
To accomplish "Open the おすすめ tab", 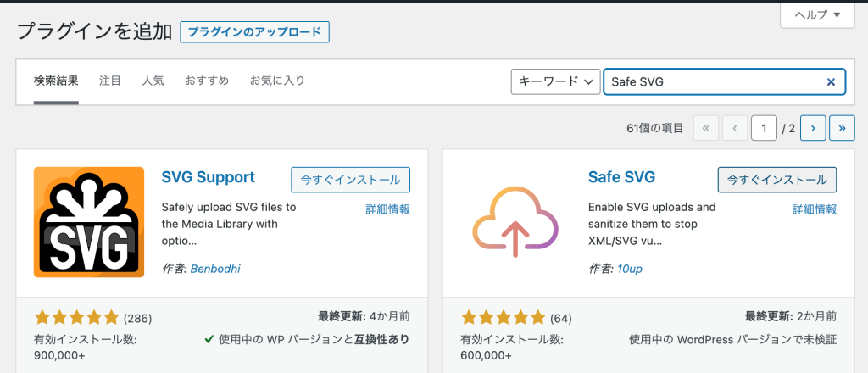I will [207, 81].
